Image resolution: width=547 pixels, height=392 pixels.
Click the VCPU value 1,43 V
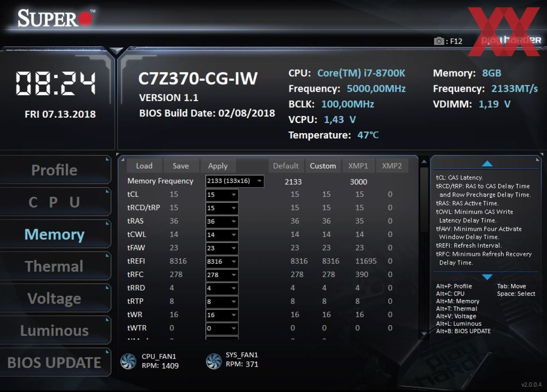[340, 119]
